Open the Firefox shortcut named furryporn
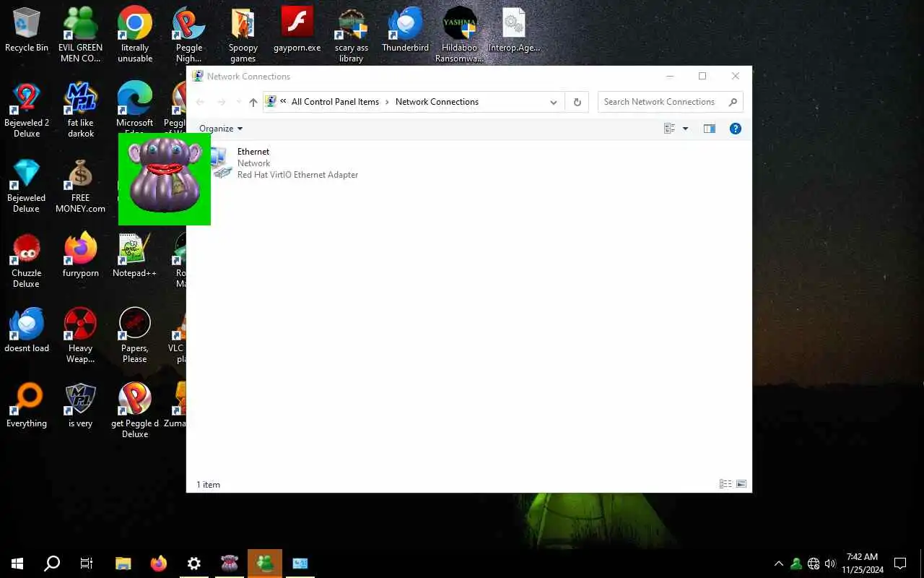The height and width of the screenshot is (578, 924). (81, 256)
